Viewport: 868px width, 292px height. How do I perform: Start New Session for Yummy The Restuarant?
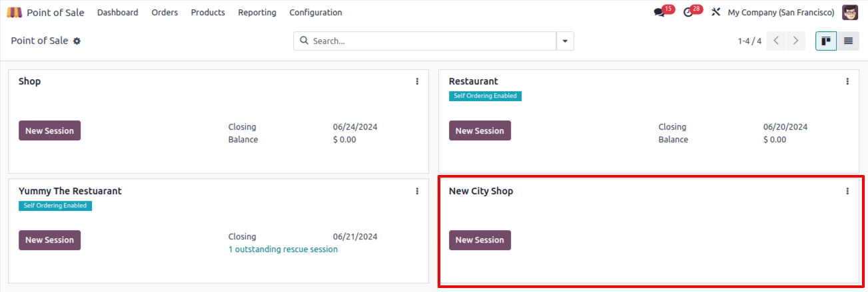coord(49,240)
